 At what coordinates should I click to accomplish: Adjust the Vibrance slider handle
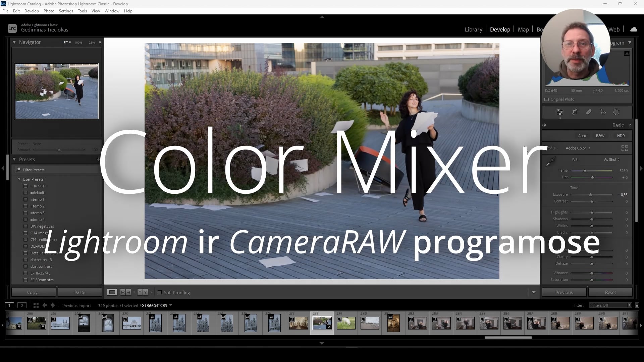click(592, 273)
